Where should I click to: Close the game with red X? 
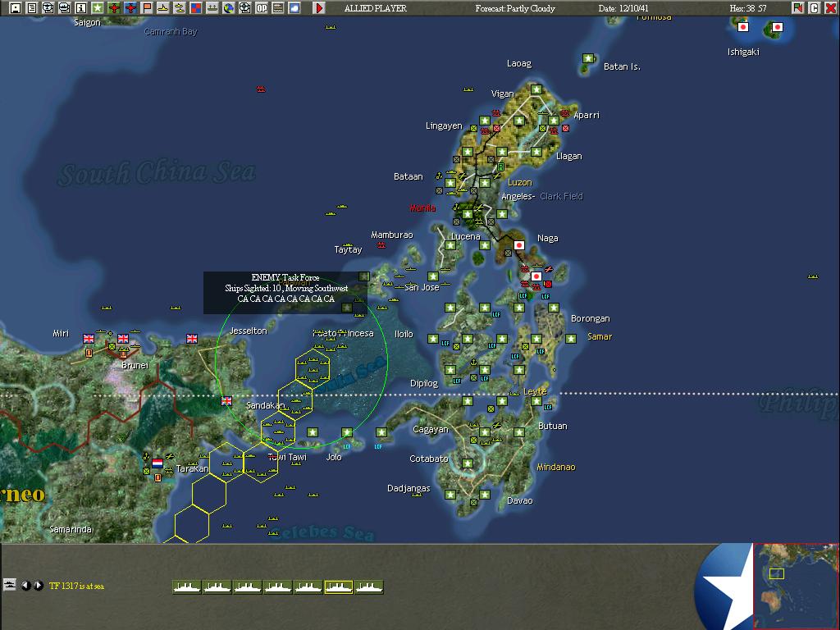tap(831, 8)
